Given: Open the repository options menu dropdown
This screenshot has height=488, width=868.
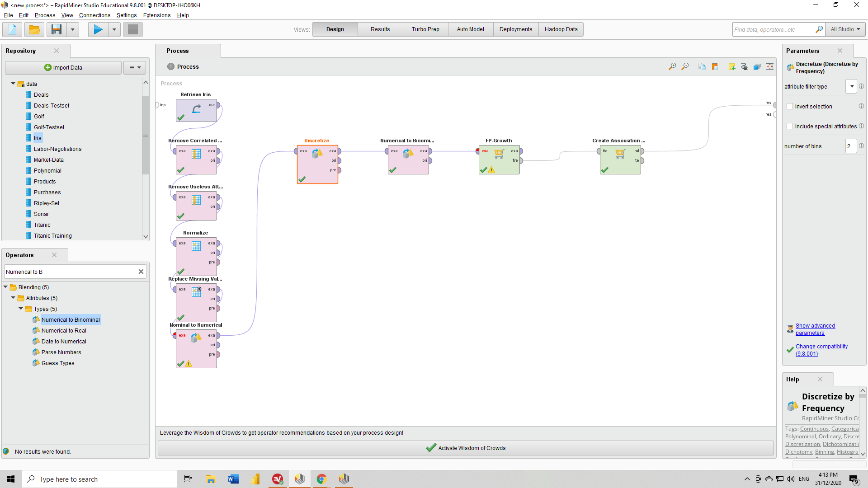Looking at the screenshot, I should click(135, 68).
